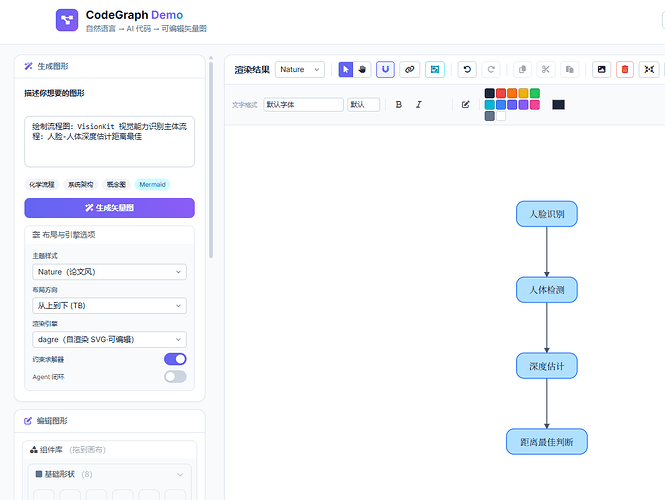Select the 人脸识别 flowchart node

click(x=547, y=214)
